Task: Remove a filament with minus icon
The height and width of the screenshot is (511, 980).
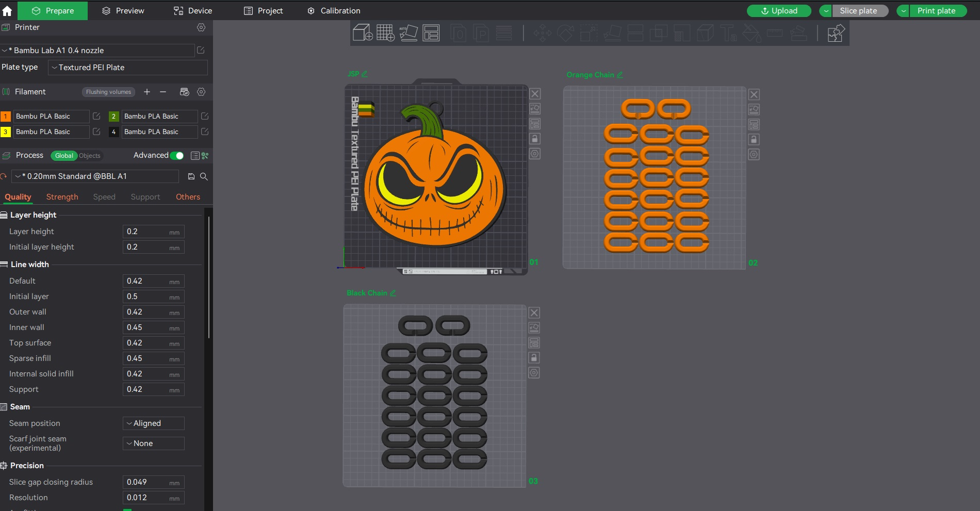Action: click(163, 92)
